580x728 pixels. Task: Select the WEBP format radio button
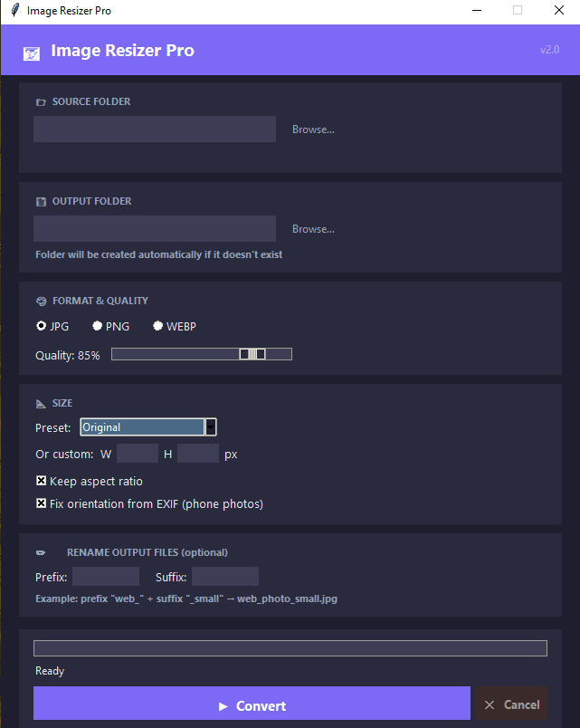click(x=157, y=326)
